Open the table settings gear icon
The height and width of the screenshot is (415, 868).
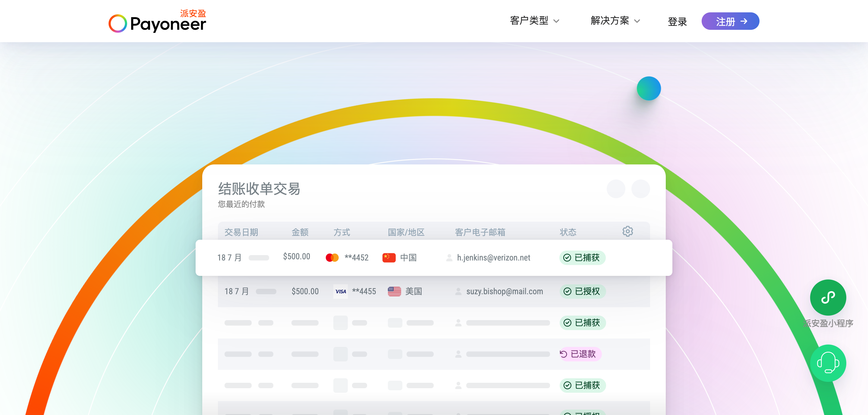pos(627,232)
